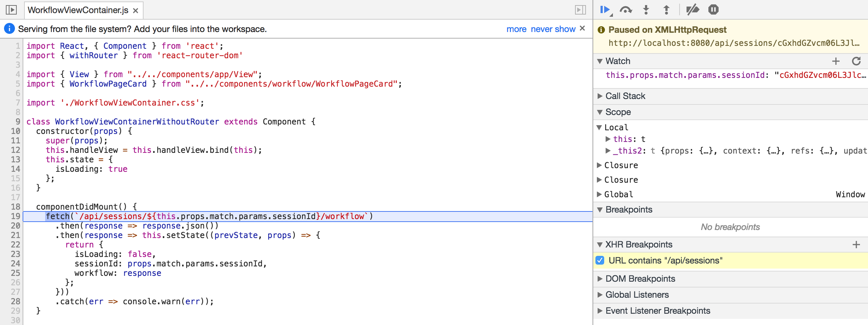The height and width of the screenshot is (325, 868).
Task: Refresh the watch expressions
Action: click(x=856, y=61)
